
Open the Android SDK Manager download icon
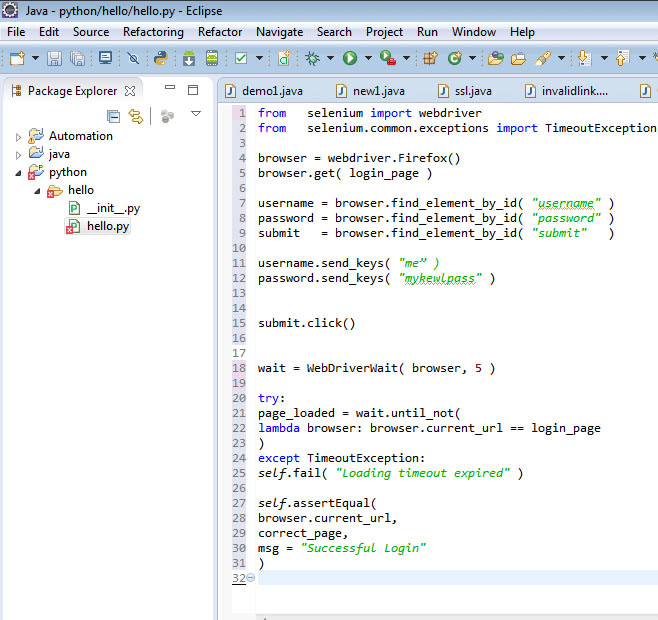[187, 59]
